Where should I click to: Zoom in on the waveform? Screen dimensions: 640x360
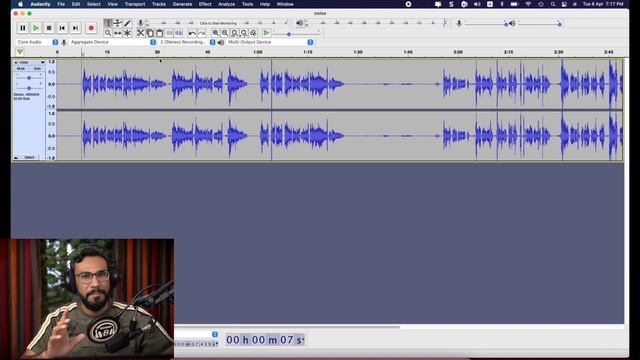[216, 33]
